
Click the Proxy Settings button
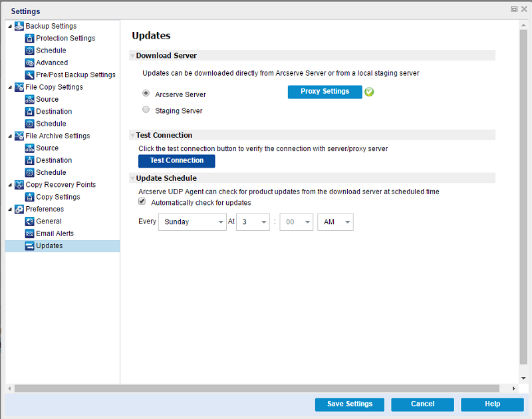[x=325, y=92]
